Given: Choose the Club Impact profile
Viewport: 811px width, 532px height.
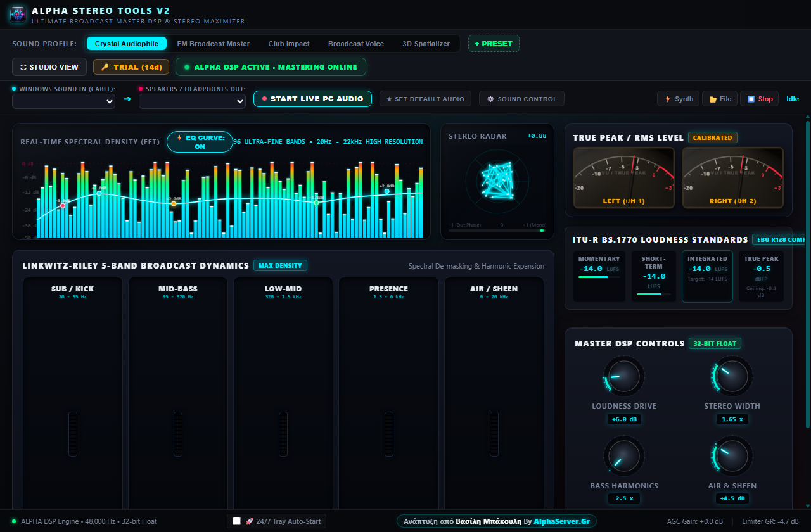Looking at the screenshot, I should coord(289,44).
